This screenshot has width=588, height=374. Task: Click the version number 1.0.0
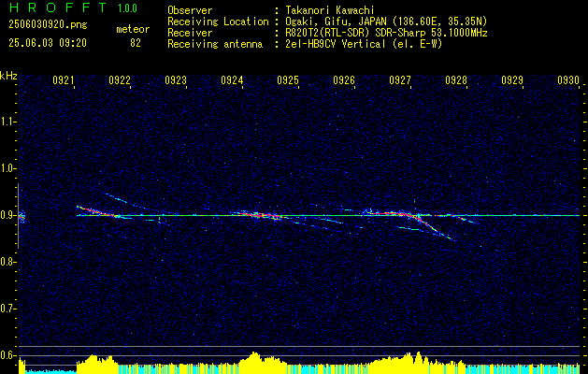[x=127, y=8]
